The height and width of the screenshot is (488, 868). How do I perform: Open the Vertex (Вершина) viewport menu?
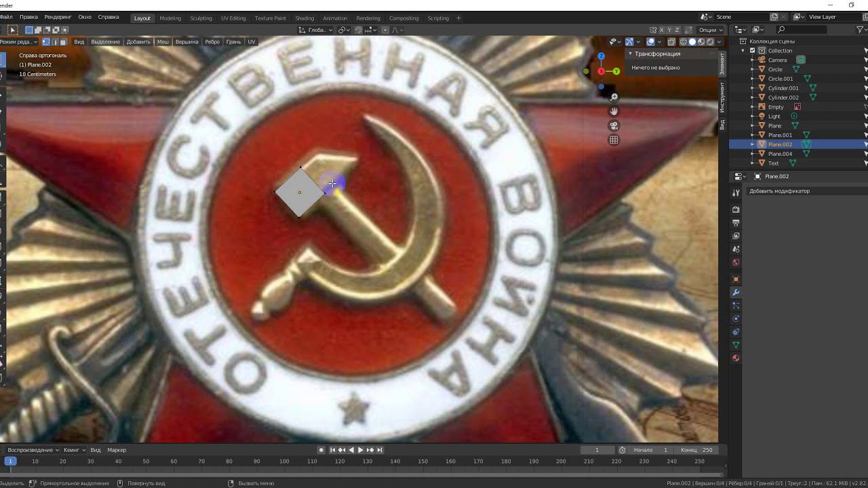pos(187,42)
